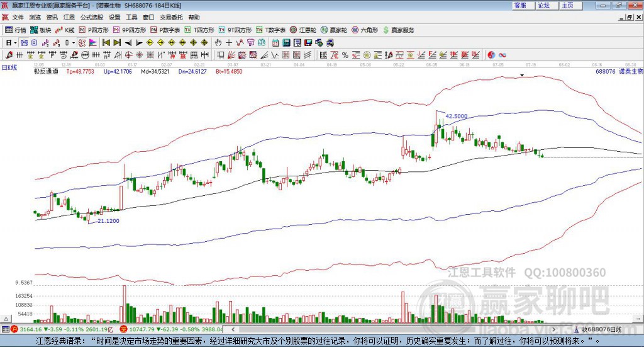Screen dimensions: 644x347
Task: Jump to first bar with skip-to-start icon
Action: pyautogui.click(x=106, y=43)
